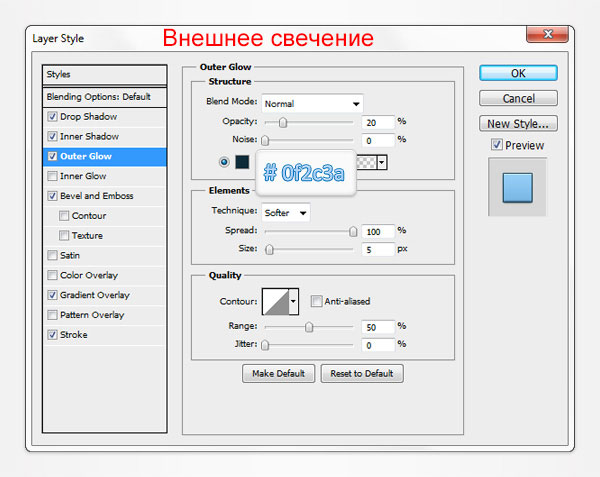Enable the Satin checkbox
The image size is (600, 477).
click(x=52, y=255)
